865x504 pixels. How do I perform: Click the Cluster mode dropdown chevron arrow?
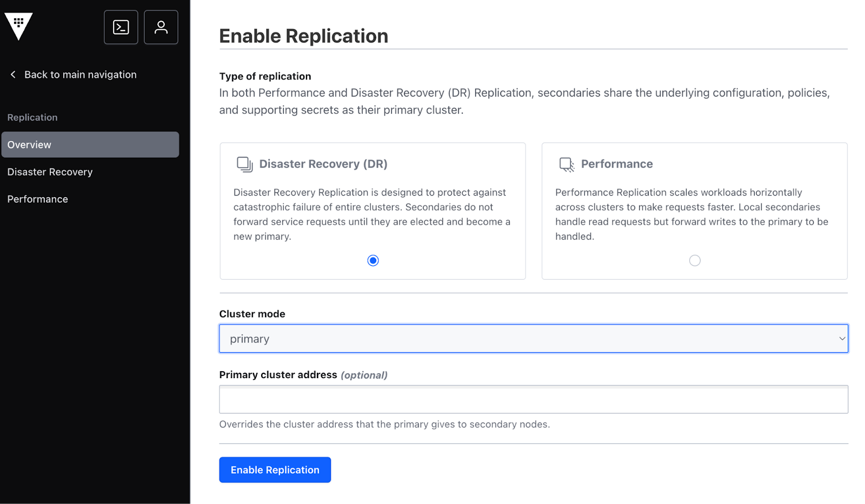tap(841, 339)
